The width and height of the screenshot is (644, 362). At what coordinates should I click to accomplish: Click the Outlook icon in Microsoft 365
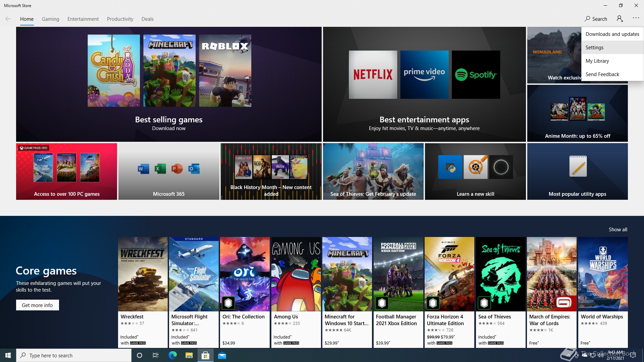tap(194, 169)
